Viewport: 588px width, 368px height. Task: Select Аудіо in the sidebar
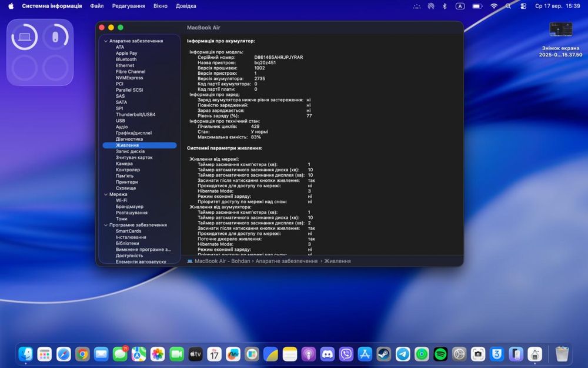coord(122,127)
